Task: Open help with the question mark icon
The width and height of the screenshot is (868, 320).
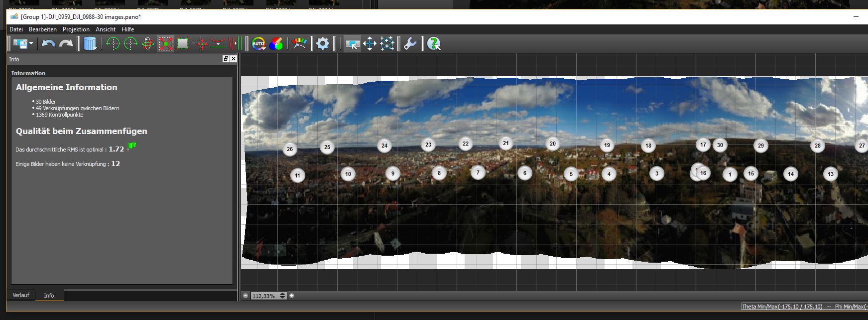Action: pos(434,44)
